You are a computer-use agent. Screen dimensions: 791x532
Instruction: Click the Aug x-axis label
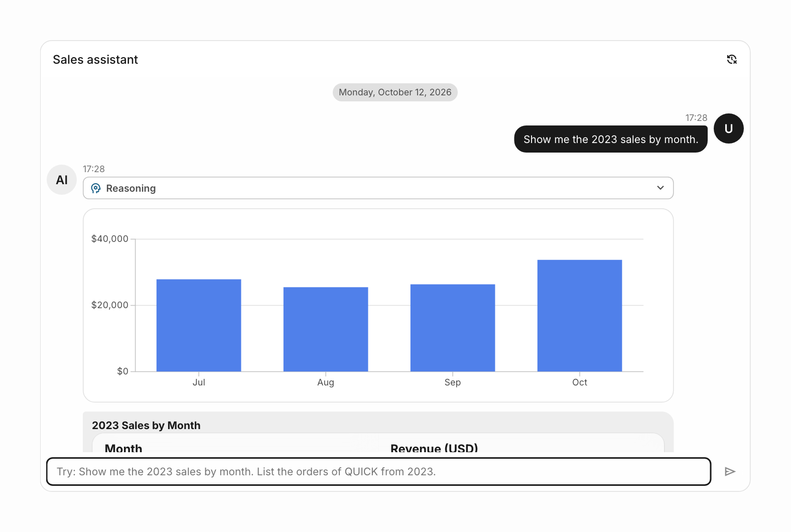(x=326, y=382)
